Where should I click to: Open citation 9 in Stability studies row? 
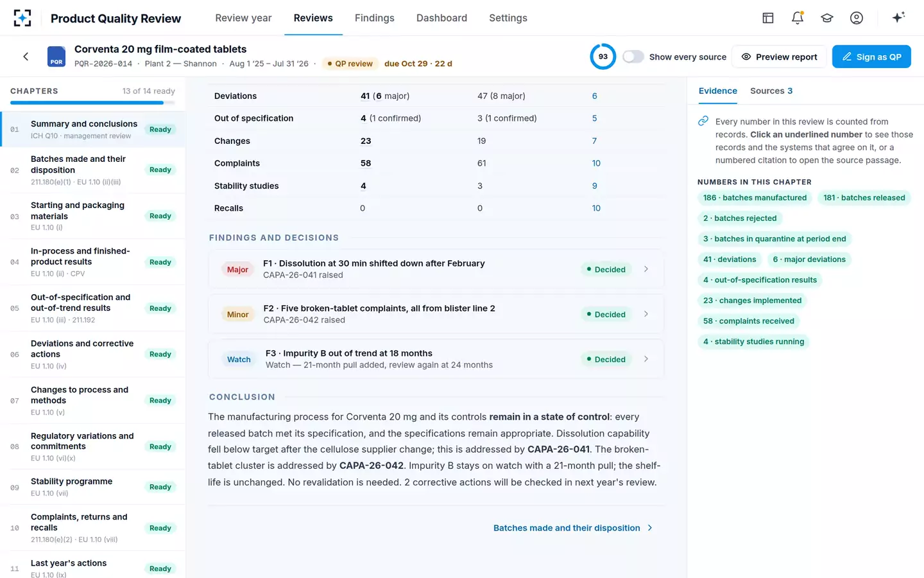594,186
